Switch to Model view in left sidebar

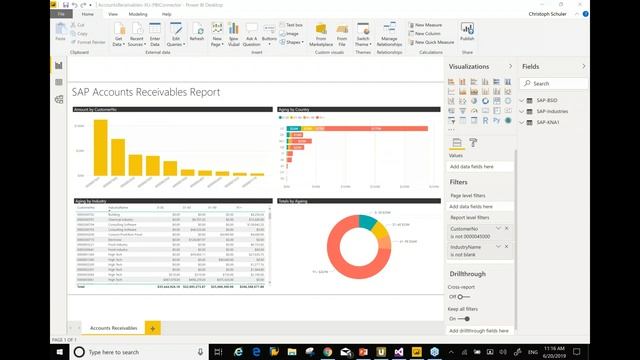tap(59, 99)
